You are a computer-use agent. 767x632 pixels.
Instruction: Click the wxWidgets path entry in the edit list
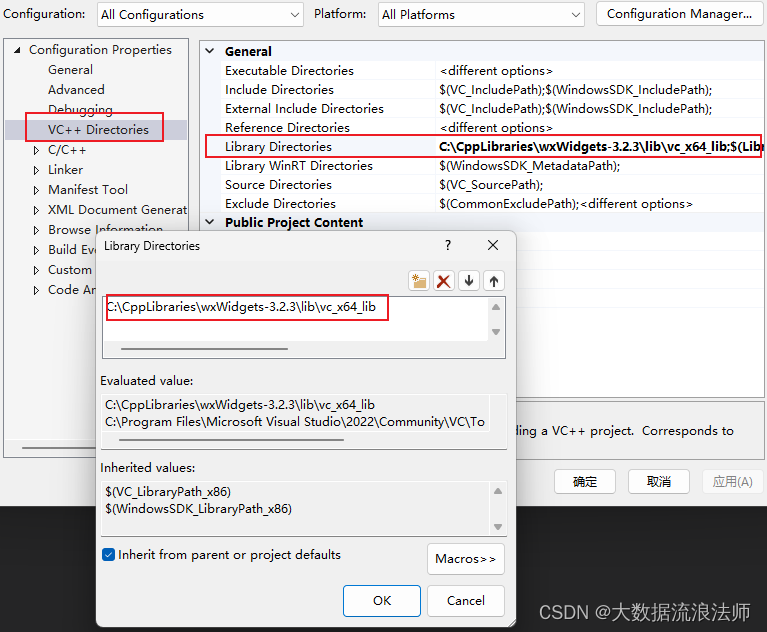coord(241,307)
